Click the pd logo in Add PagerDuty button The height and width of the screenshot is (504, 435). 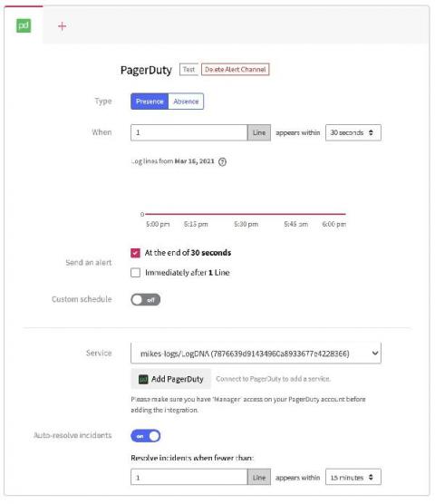[143, 379]
